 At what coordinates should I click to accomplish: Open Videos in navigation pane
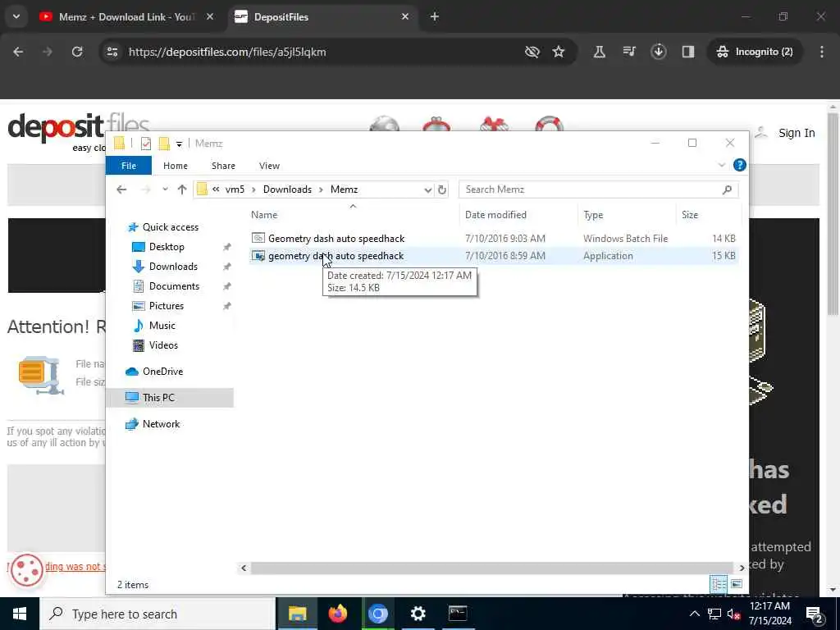pyautogui.click(x=163, y=345)
